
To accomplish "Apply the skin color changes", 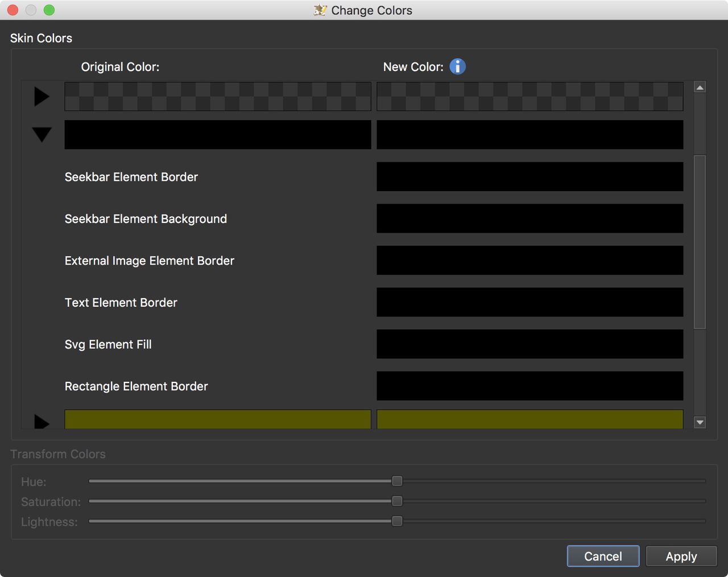I will [x=681, y=556].
